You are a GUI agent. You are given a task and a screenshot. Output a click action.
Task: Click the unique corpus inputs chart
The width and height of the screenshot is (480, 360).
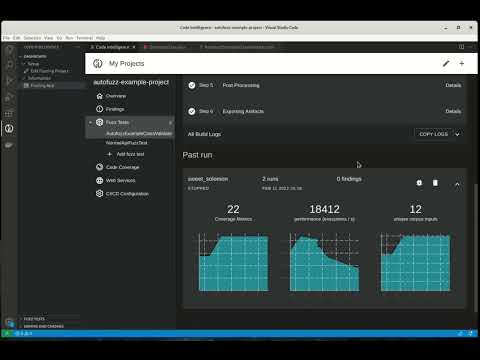point(415,262)
